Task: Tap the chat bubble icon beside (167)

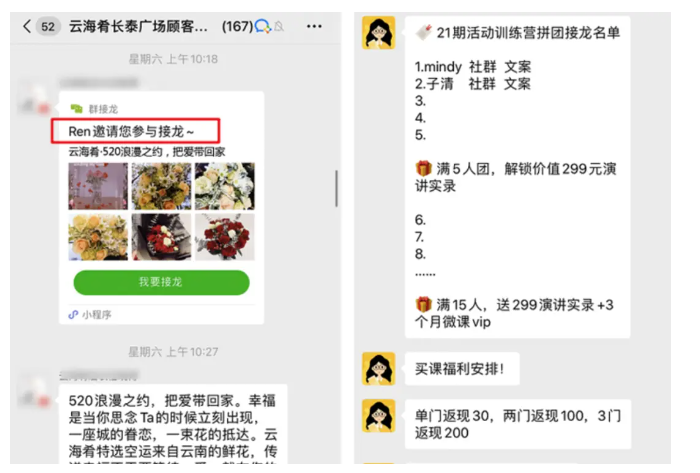Action: [262, 26]
